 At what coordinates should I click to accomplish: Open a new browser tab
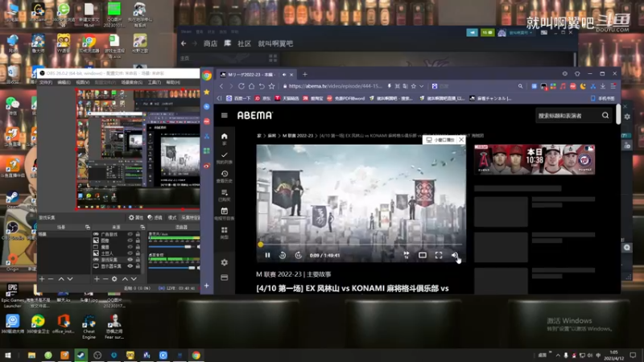click(x=305, y=74)
